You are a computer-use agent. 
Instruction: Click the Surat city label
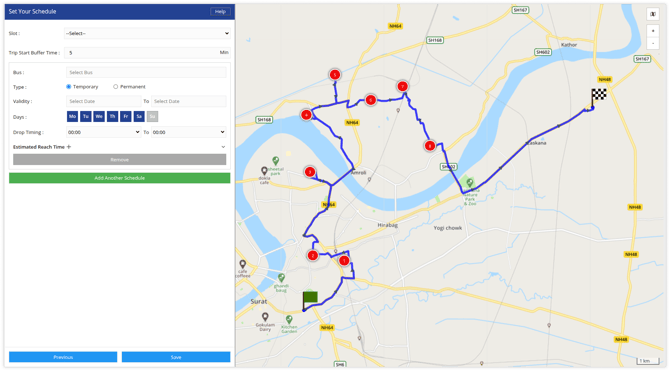point(259,301)
